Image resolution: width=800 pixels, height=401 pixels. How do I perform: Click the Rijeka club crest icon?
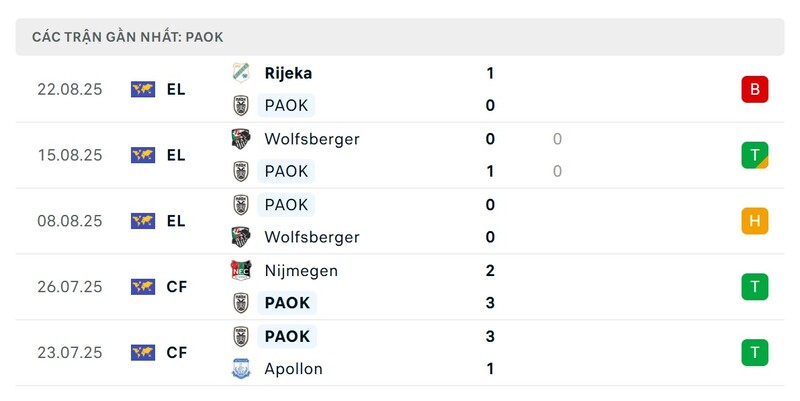241,73
